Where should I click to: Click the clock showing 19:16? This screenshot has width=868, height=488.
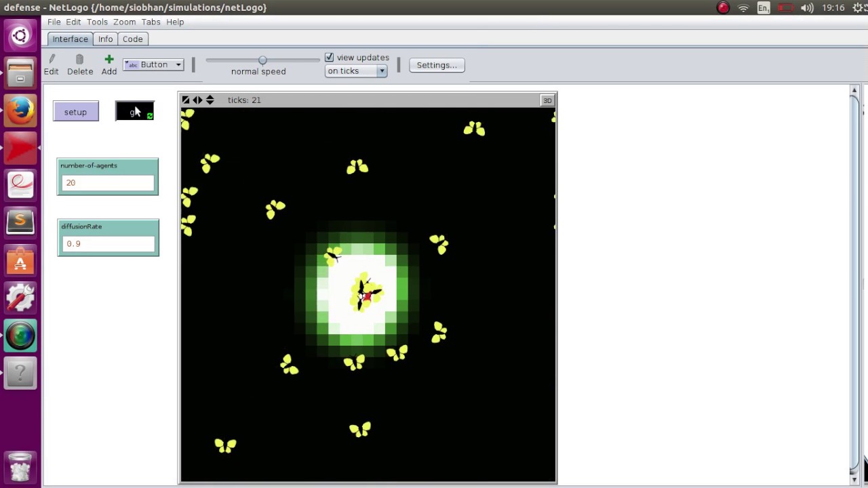833,7
